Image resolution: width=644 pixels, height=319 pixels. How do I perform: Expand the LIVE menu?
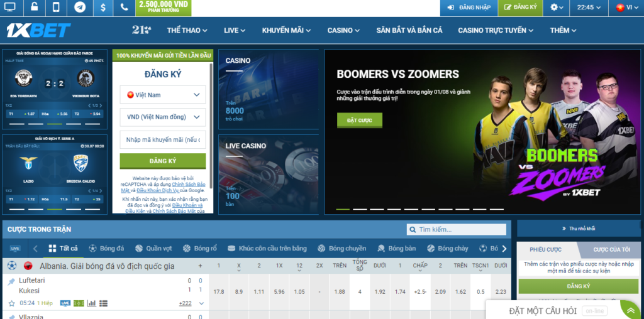235,30
